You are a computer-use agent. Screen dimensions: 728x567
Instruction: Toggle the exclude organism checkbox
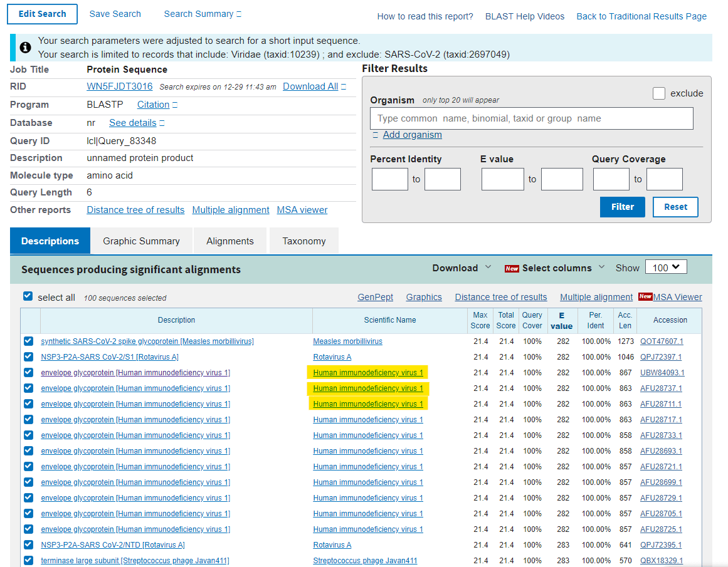659,93
